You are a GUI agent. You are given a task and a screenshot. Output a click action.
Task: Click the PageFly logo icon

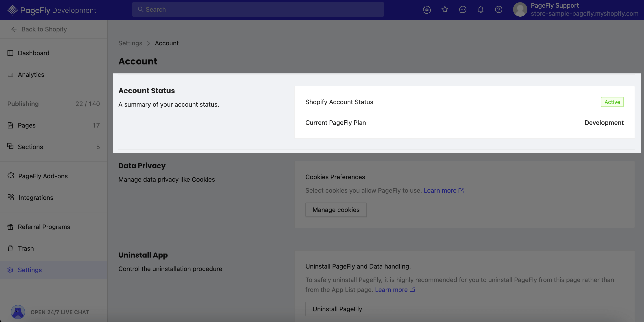[x=12, y=10]
